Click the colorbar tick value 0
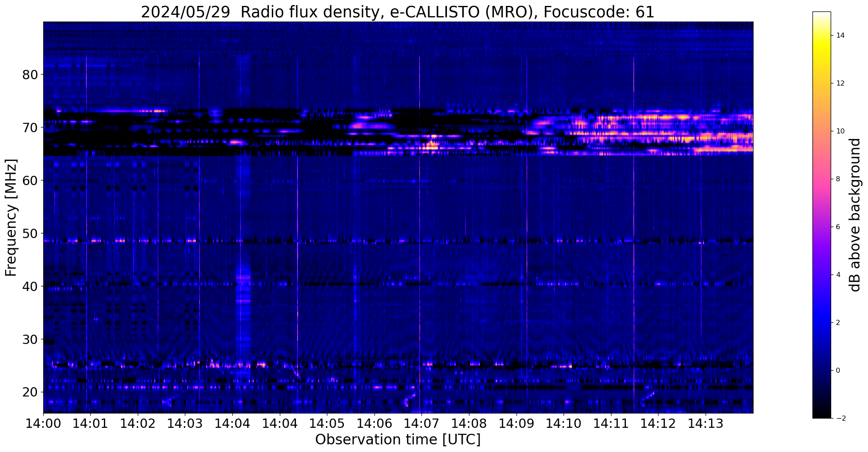868x452 pixels. pos(837,371)
